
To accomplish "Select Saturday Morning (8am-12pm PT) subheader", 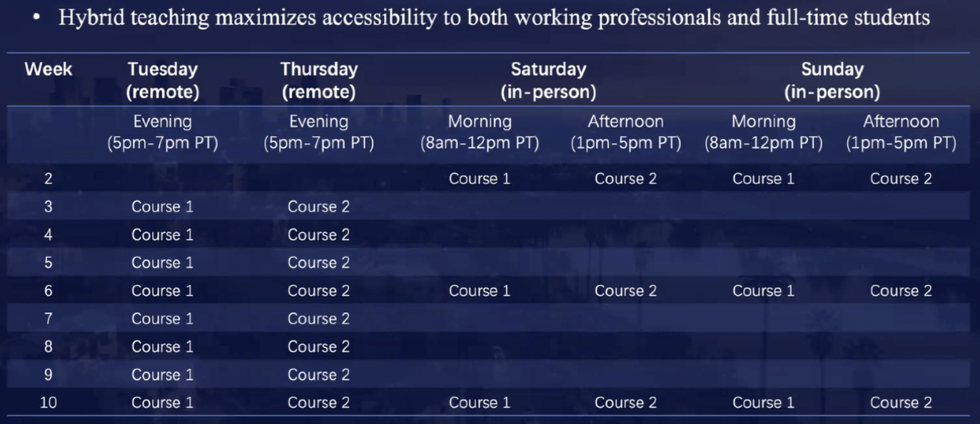I will click(479, 132).
